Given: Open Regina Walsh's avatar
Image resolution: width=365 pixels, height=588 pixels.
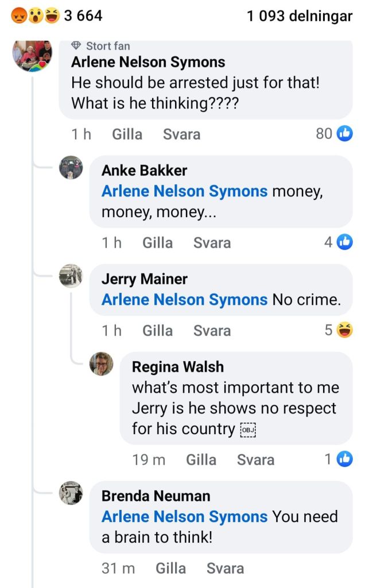Looking at the screenshot, I should point(102,364).
